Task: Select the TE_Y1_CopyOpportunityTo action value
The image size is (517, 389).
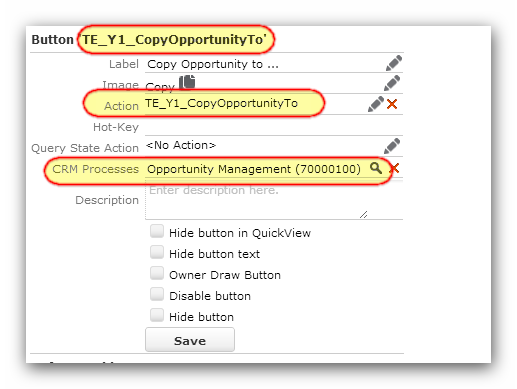Action: [x=221, y=103]
